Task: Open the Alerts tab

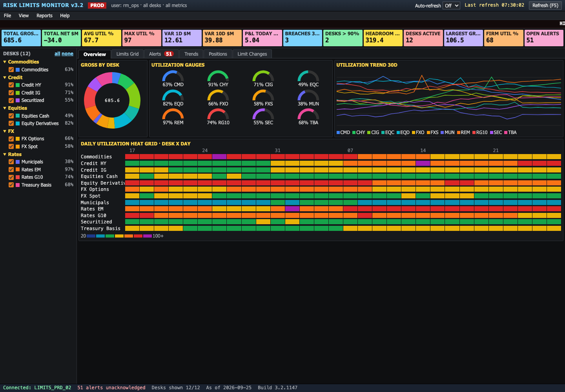Action: tap(161, 54)
